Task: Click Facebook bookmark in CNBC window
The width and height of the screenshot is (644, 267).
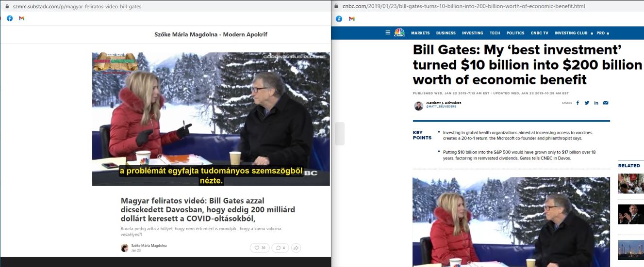Action: pyautogui.click(x=339, y=19)
